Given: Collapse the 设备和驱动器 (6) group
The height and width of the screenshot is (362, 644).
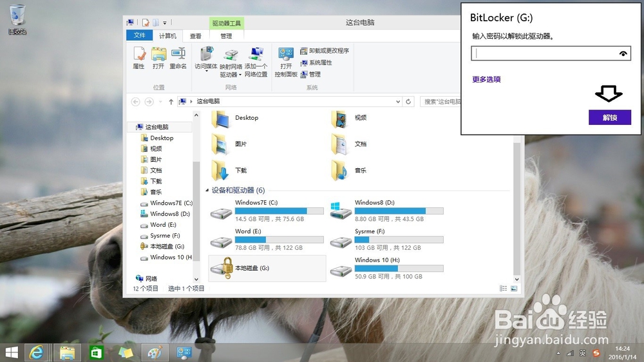Looking at the screenshot, I should [x=207, y=190].
